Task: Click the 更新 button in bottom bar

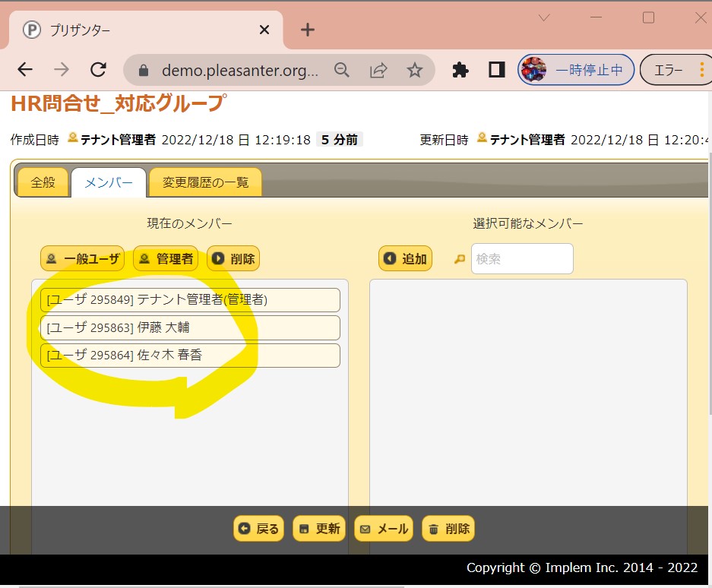Action: click(319, 529)
